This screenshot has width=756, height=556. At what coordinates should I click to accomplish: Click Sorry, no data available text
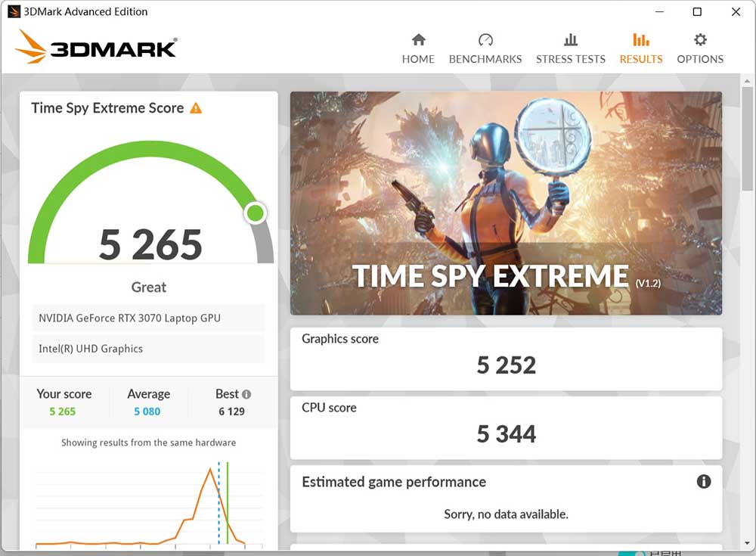click(x=507, y=514)
